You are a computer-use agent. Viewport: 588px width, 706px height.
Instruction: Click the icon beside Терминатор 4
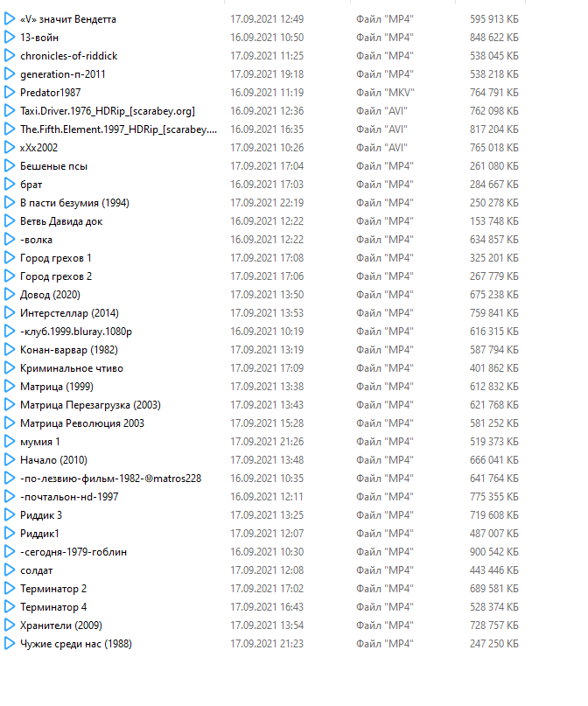pyautogui.click(x=10, y=606)
